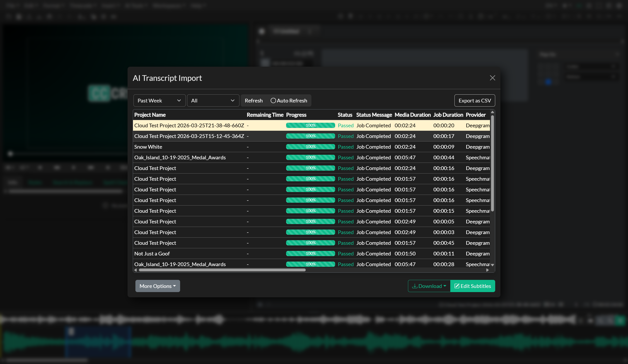Click the horizontal scrollbar right arrow
Image resolution: width=628 pixels, height=364 pixels.
click(x=488, y=270)
